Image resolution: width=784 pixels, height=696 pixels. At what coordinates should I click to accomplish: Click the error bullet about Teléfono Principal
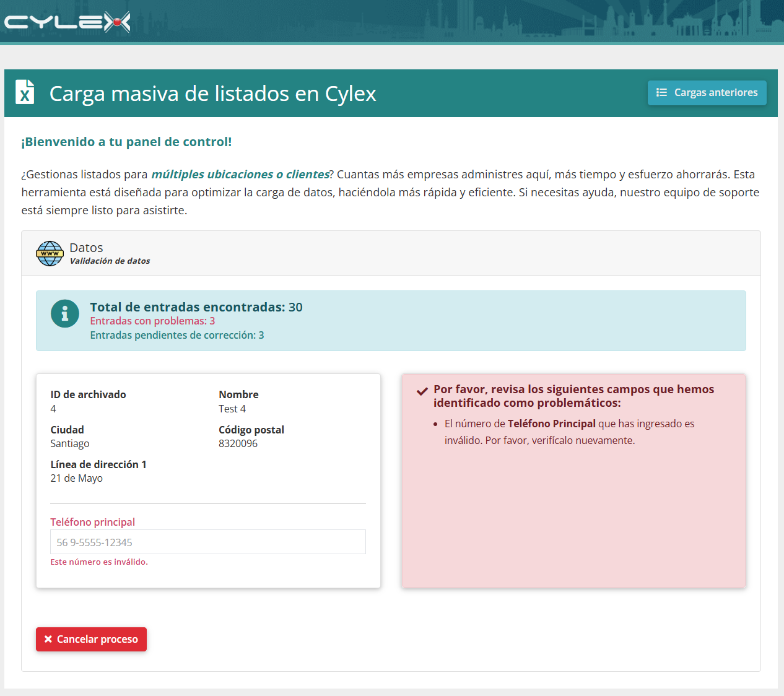[569, 432]
